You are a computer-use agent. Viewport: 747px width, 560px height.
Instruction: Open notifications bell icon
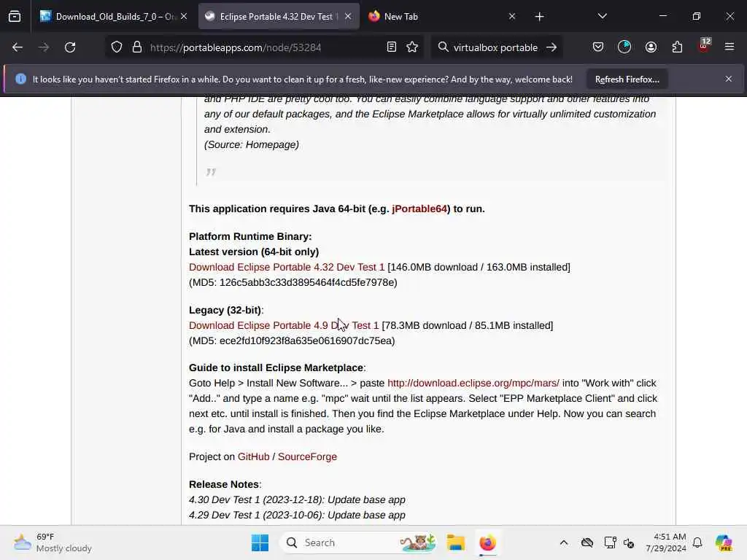[697, 542]
